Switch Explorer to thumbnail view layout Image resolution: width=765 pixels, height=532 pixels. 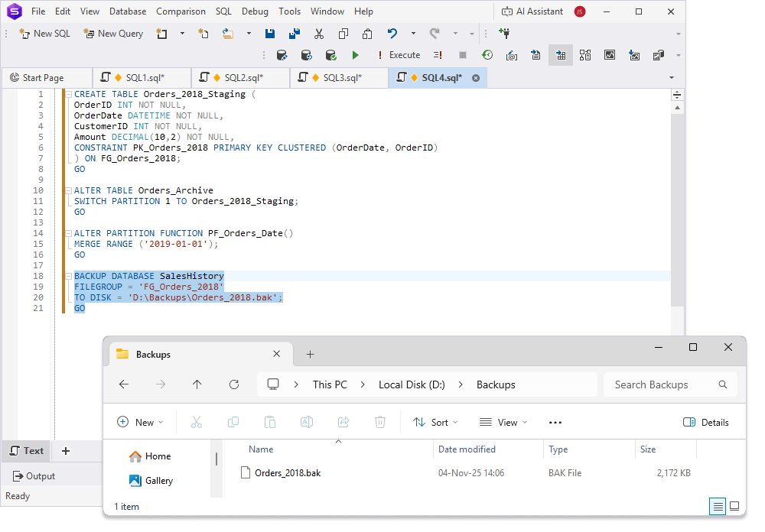tap(734, 506)
